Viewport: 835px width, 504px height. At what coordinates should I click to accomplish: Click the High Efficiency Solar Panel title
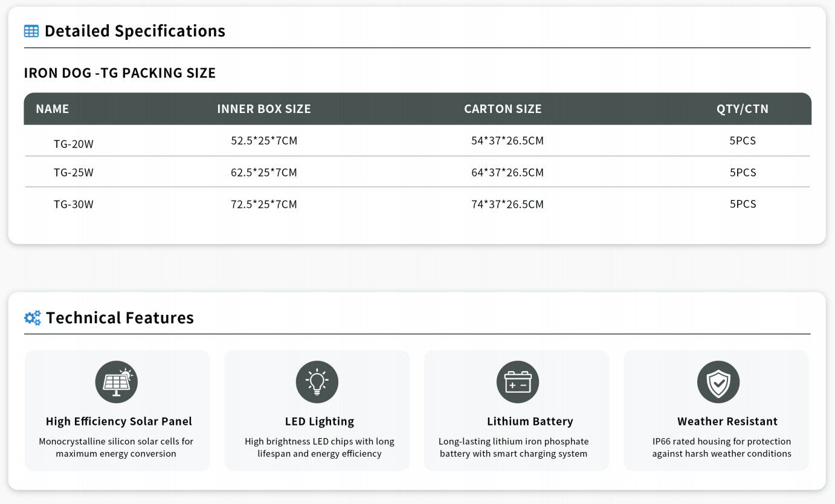(119, 421)
